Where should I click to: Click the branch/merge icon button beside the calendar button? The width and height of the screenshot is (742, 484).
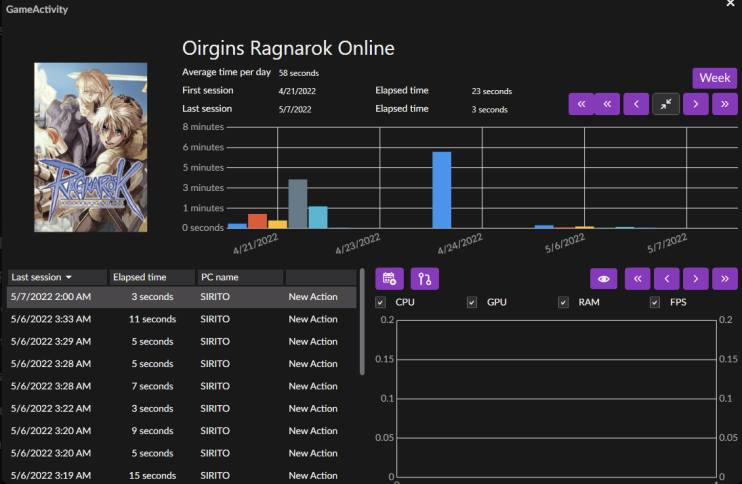pos(424,279)
